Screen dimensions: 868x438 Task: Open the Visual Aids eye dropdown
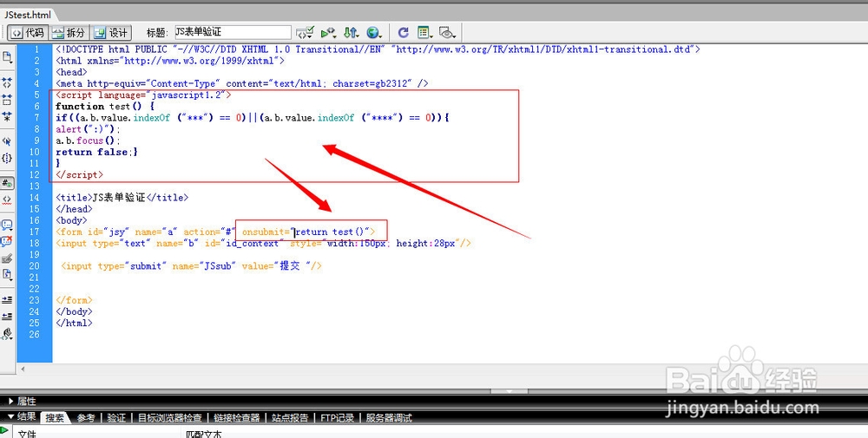coord(447,33)
